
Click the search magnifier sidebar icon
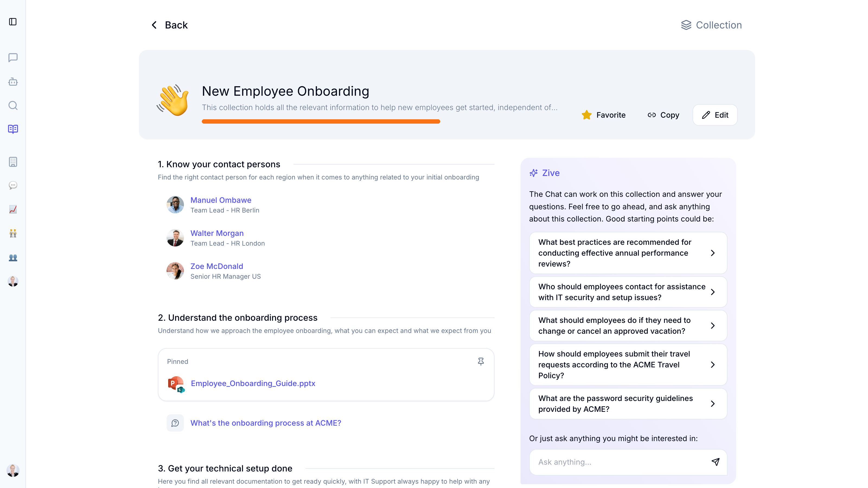click(13, 105)
